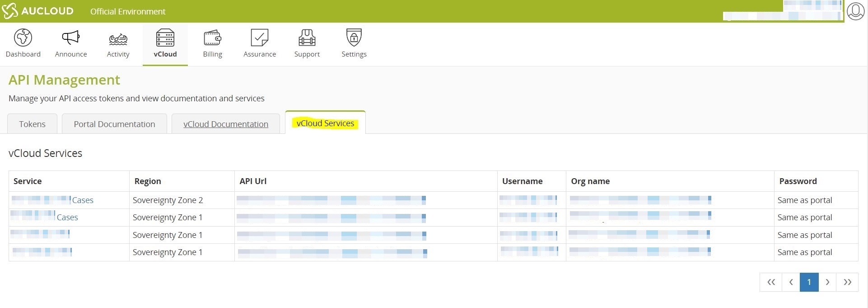This screenshot has width=868, height=308.
Task: Select the vCloud server icon
Action: (165, 38)
